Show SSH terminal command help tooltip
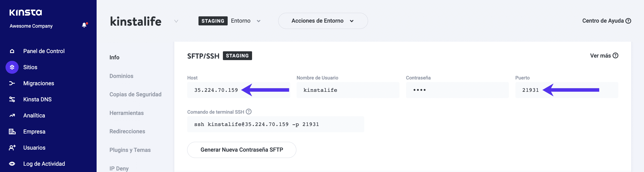The height and width of the screenshot is (172, 644). [x=249, y=112]
